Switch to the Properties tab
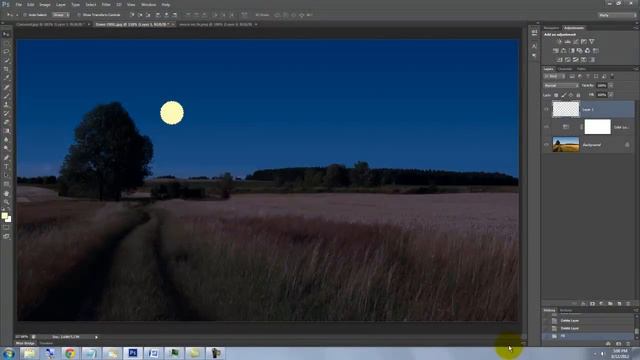 click(x=551, y=28)
